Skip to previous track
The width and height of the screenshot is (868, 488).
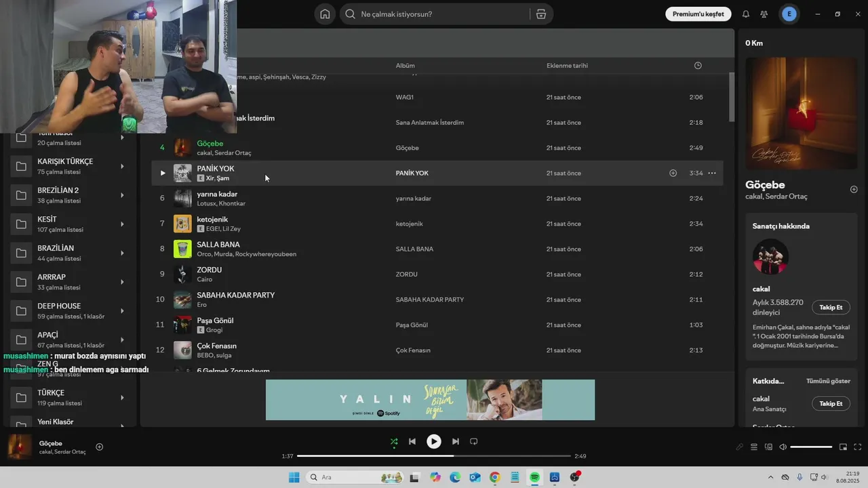[412, 441]
